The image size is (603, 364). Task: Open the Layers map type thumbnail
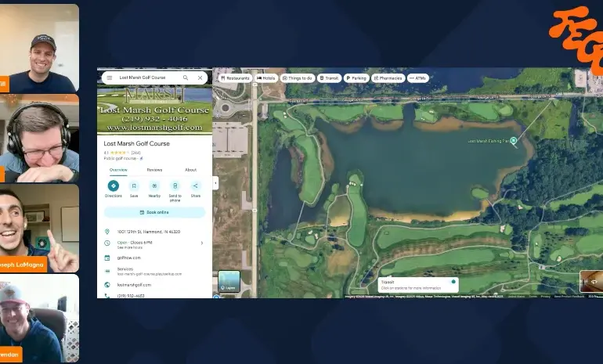coord(229,283)
